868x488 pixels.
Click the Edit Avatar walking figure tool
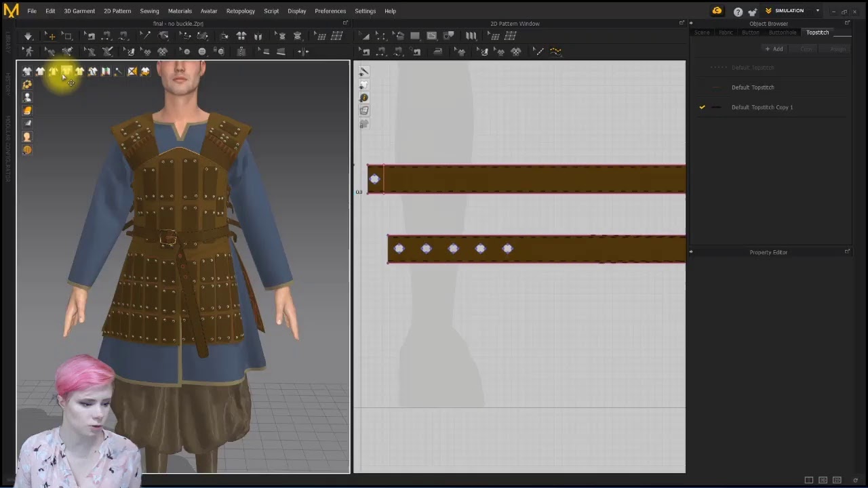28,52
